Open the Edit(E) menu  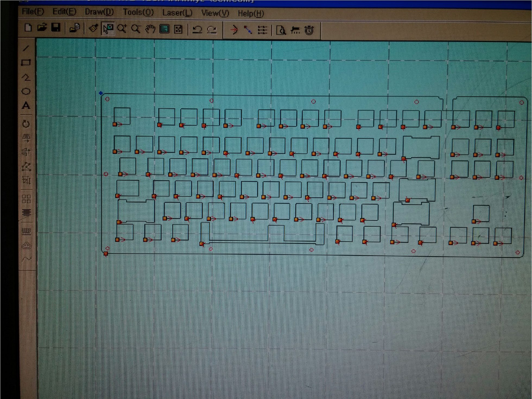(64, 12)
